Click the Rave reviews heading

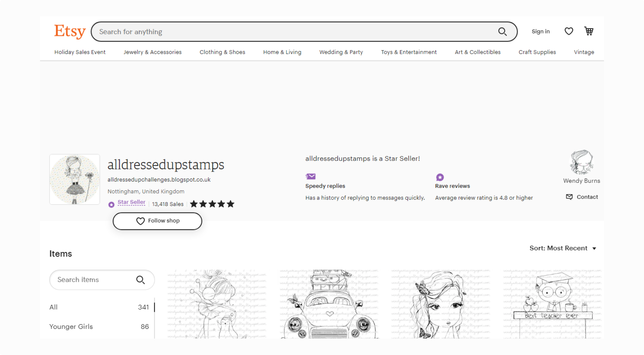(x=452, y=186)
